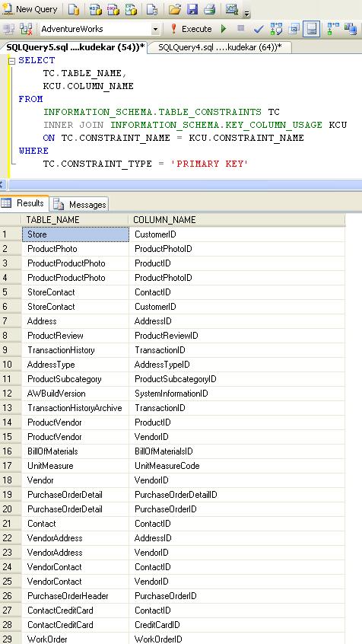Execute the query
The height and width of the screenshot is (644, 362).
[191, 29]
